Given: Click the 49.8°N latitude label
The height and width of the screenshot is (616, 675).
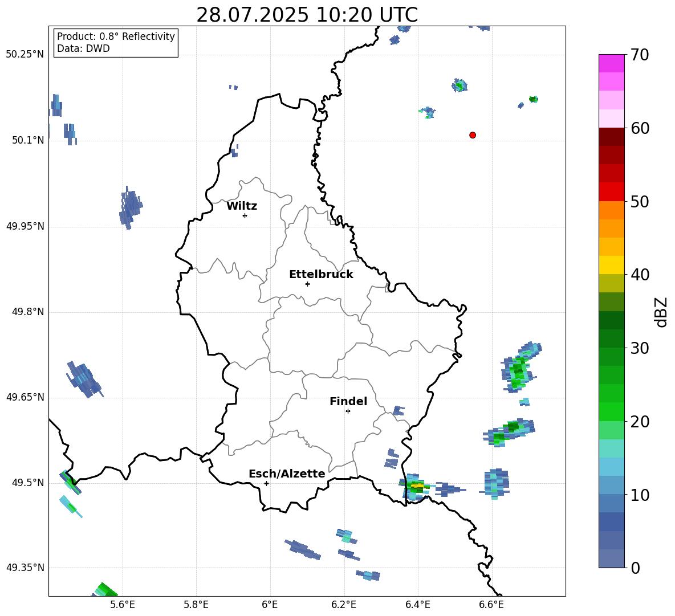Looking at the screenshot, I should 27,312.
